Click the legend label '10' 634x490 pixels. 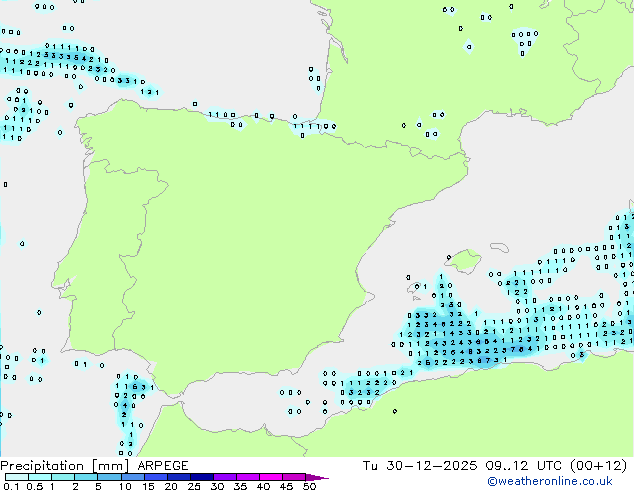tap(125, 486)
